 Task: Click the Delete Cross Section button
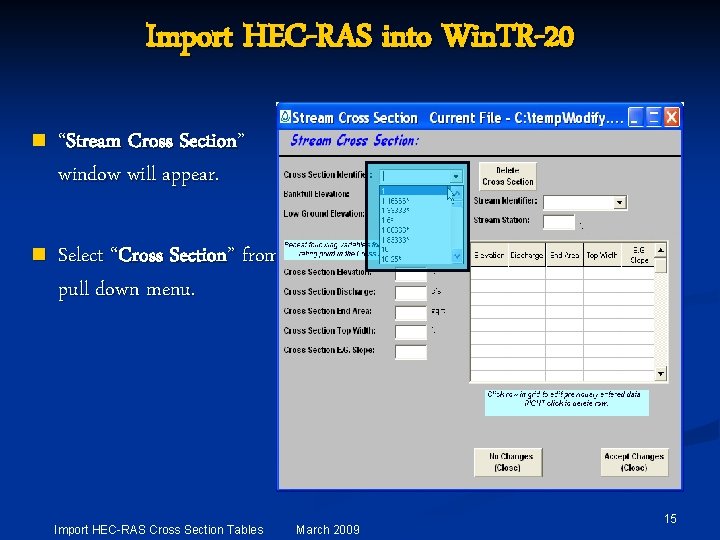pyautogui.click(x=507, y=176)
